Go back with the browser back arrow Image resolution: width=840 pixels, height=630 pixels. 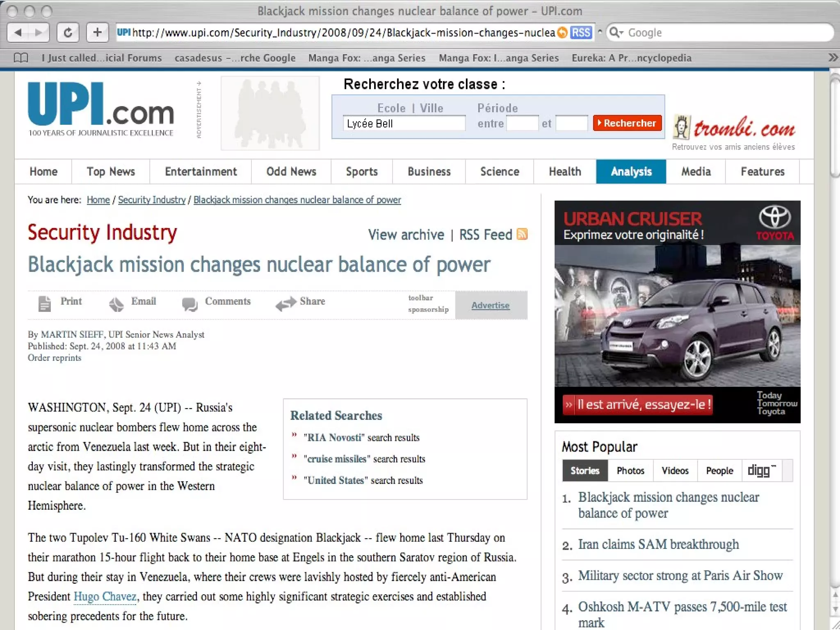click(x=18, y=32)
